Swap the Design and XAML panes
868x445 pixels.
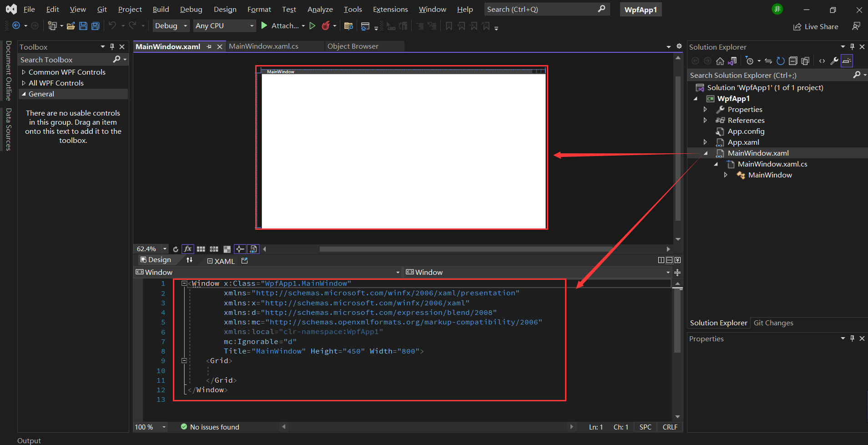click(x=190, y=260)
